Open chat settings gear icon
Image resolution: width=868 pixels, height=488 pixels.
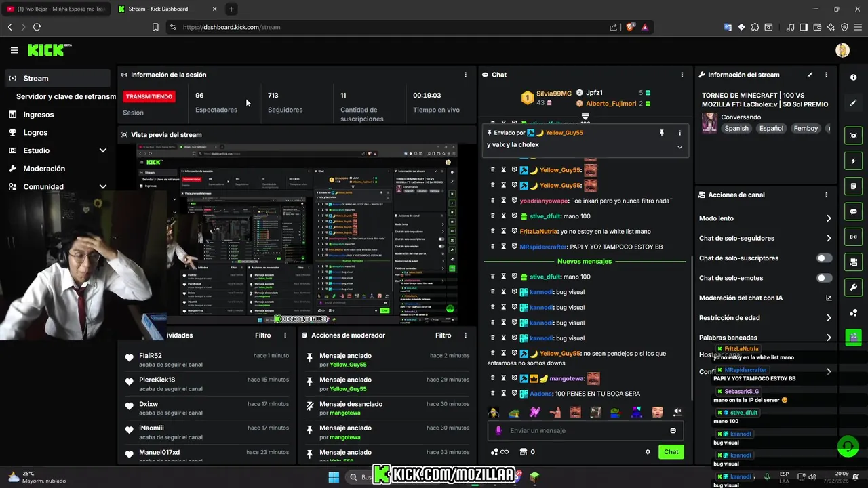[x=648, y=452]
